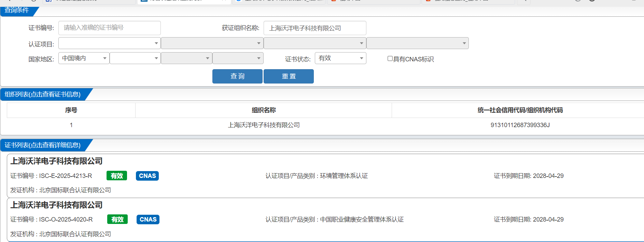The width and height of the screenshot is (644, 242).
Task: Click the 查询条件 section header
Action: [17, 11]
